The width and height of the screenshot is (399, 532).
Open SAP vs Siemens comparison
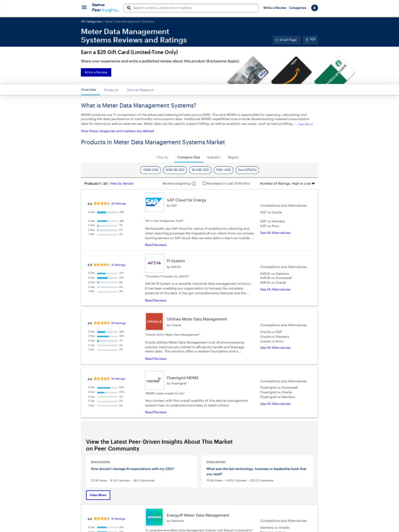[272, 221]
